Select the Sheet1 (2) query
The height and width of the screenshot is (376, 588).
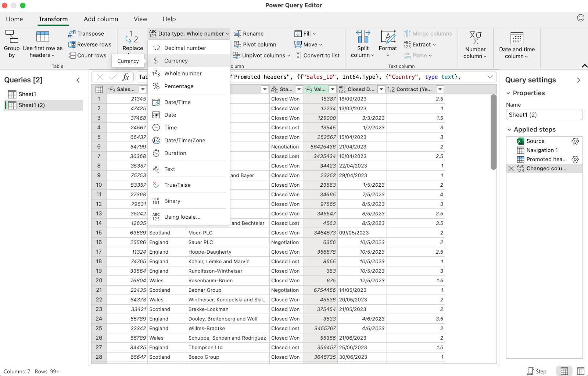tap(43, 105)
